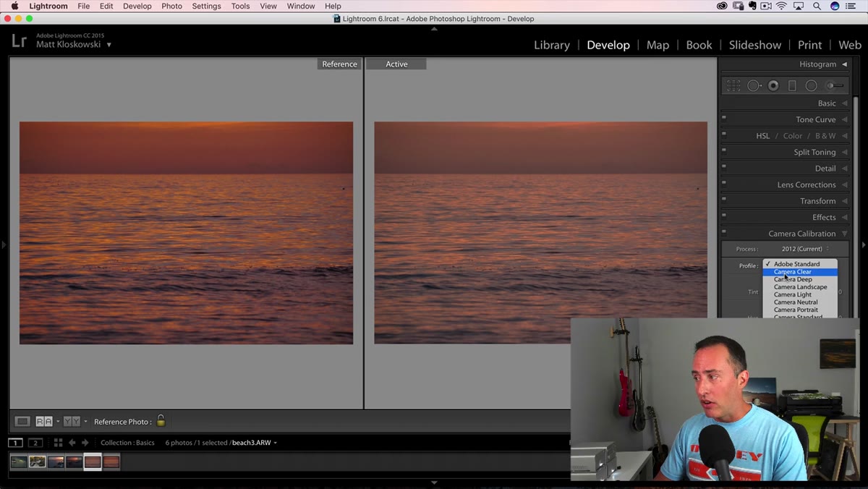Screen dimensions: 868x489
Task: Toggle Lens Corrections panel switch
Action: [724, 183]
